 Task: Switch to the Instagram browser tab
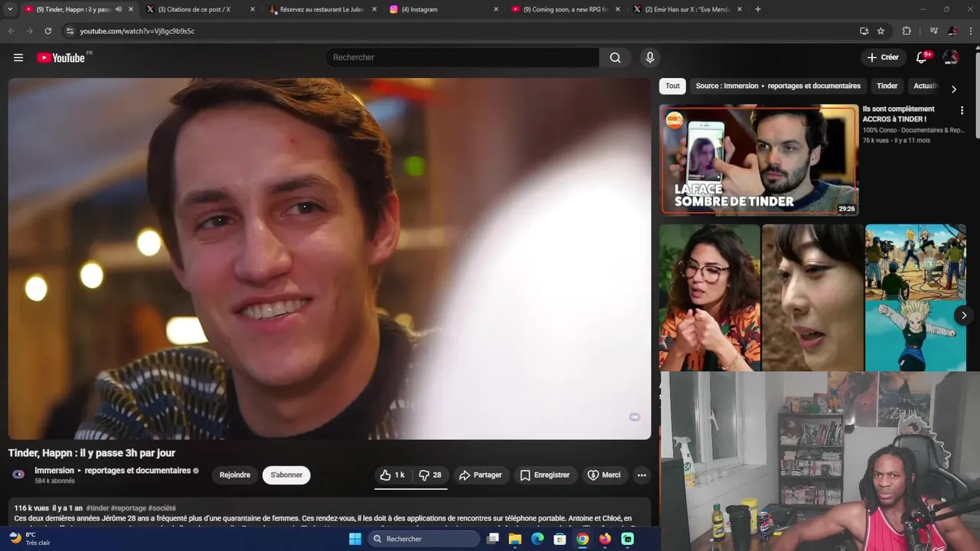444,9
